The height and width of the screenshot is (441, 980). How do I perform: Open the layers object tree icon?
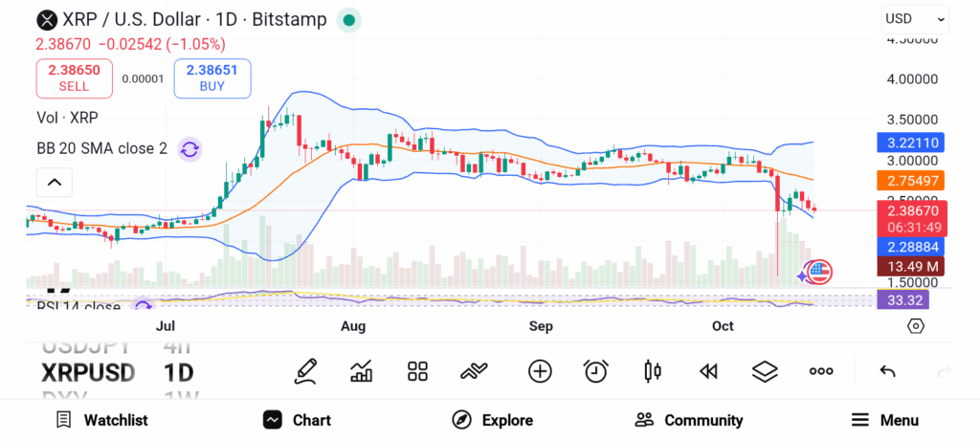(x=765, y=371)
